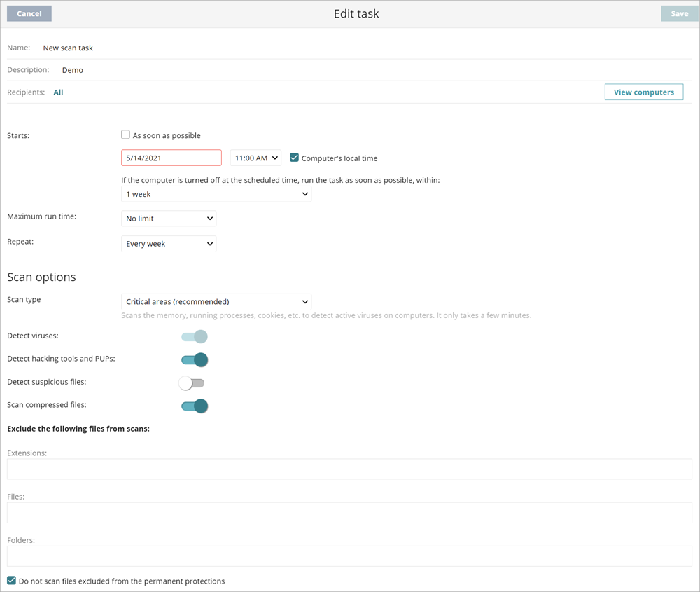The image size is (700, 592).
Task: Select the Files exclusion field
Action: point(350,511)
